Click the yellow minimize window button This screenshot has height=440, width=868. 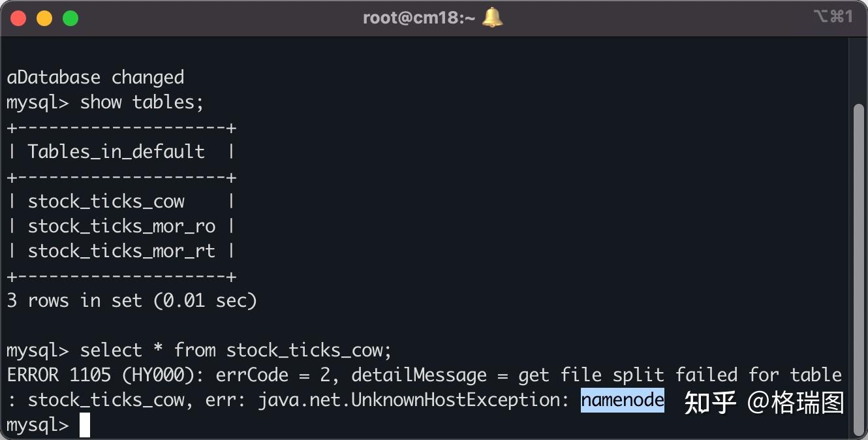[44, 18]
